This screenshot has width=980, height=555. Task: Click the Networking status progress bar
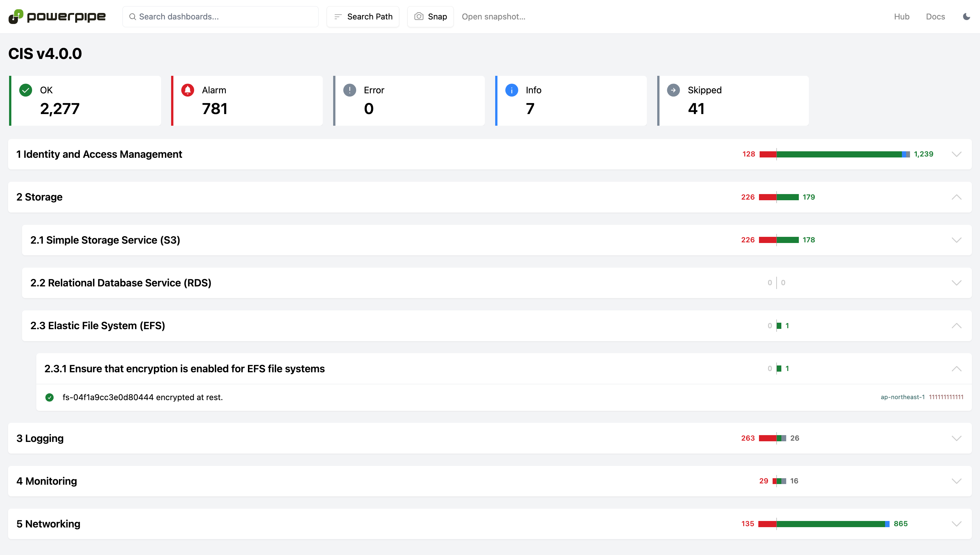[823, 524]
